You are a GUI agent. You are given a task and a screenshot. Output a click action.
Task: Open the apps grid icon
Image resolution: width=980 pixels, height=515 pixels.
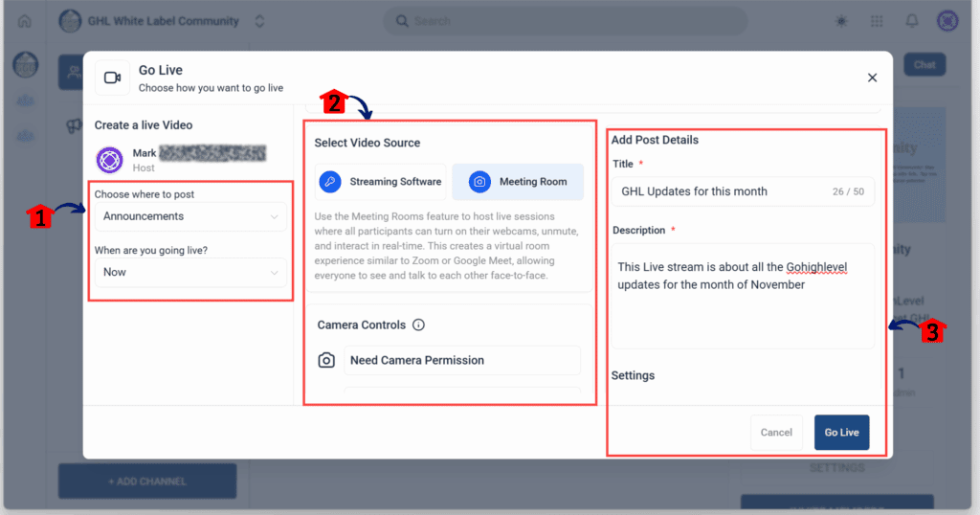(877, 21)
